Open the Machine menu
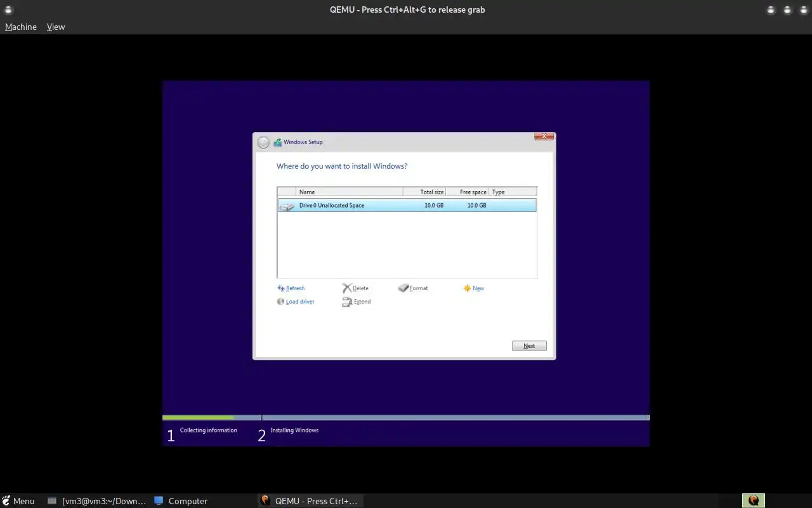This screenshot has width=812, height=508. 21,27
